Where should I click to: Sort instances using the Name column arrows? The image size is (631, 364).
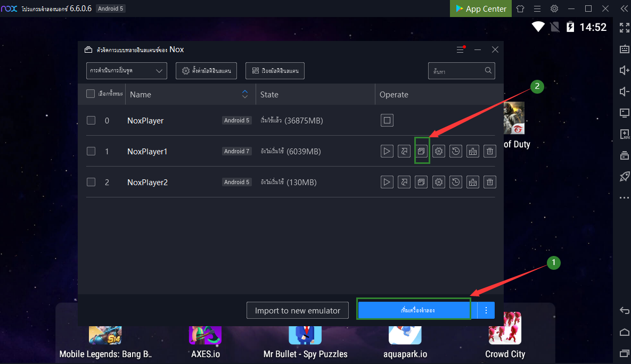(x=245, y=94)
